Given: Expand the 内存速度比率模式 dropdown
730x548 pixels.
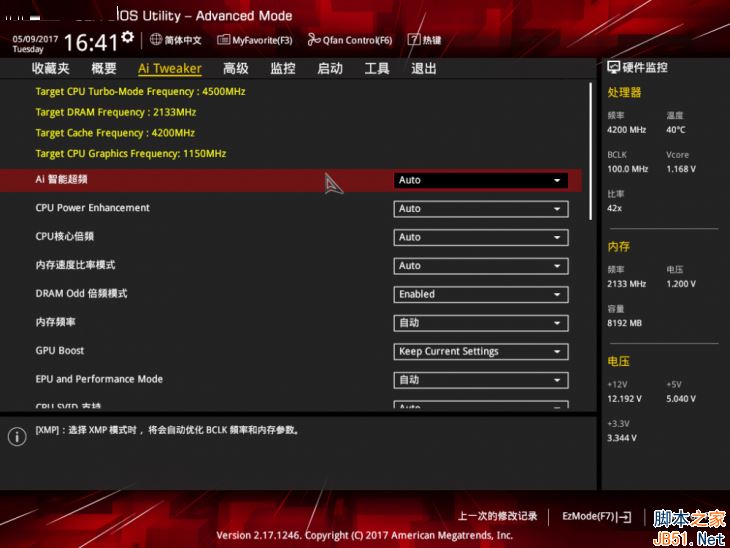Looking at the screenshot, I should [481, 266].
